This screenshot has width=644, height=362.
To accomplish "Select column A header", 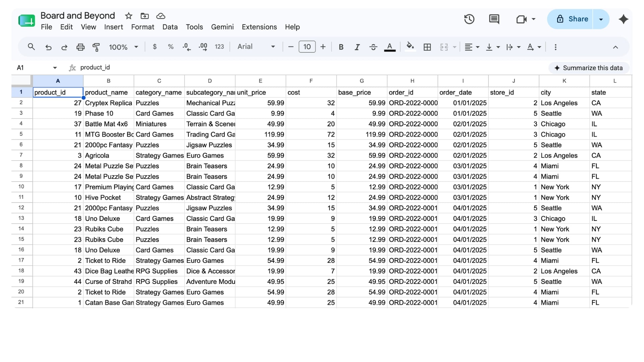I will [58, 81].
